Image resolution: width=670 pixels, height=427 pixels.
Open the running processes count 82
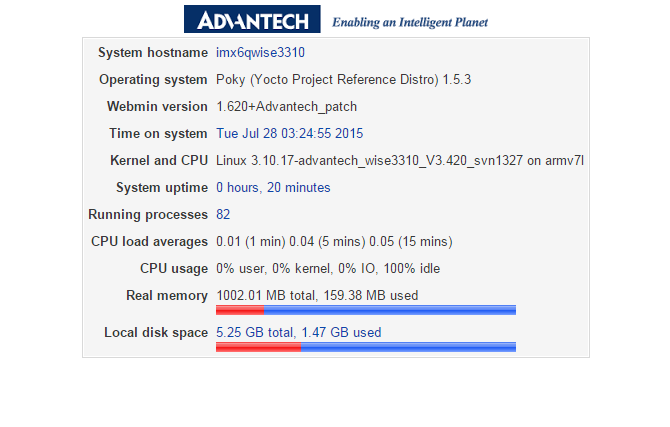coord(224,214)
